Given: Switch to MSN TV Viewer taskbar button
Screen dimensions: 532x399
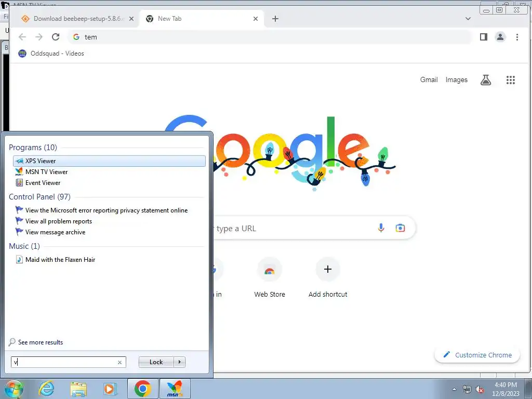Looking at the screenshot, I should (x=175, y=389).
